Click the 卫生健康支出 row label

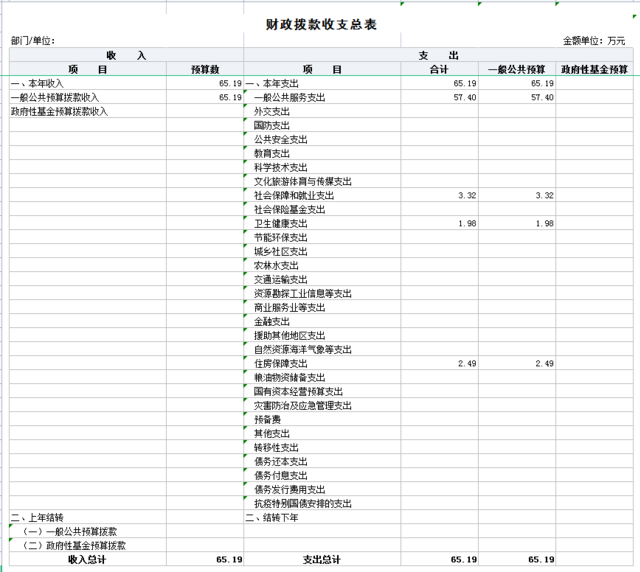(x=280, y=224)
